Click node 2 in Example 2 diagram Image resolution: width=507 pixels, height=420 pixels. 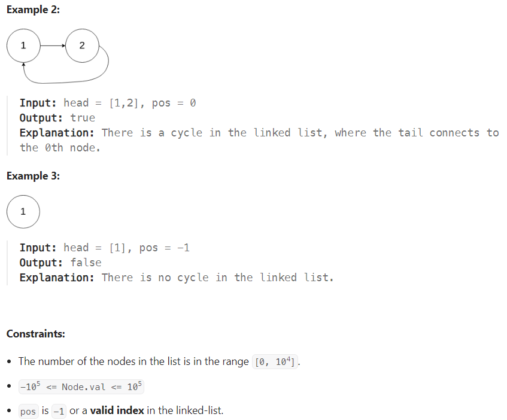coord(82,45)
